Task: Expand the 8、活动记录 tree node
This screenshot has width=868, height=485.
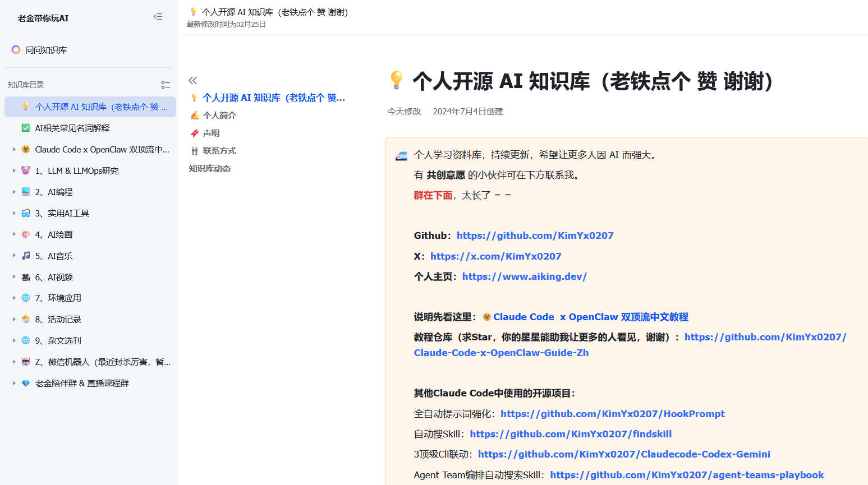Action: pos(14,319)
